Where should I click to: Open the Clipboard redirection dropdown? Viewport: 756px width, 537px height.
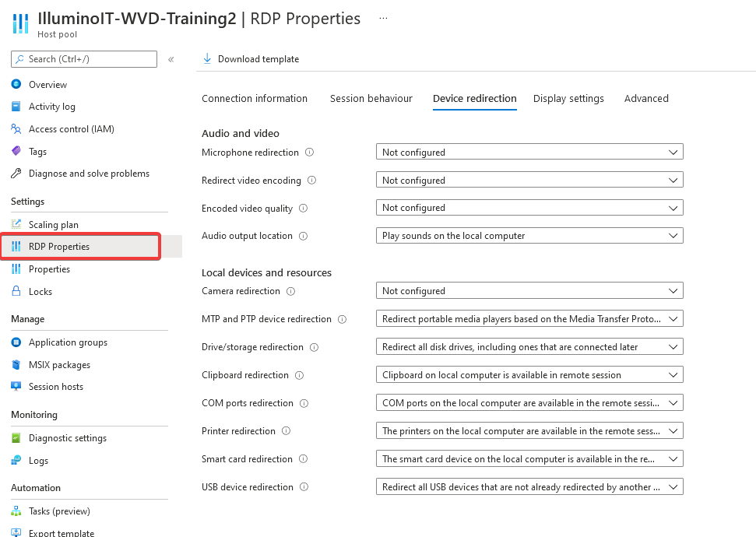[x=529, y=374]
